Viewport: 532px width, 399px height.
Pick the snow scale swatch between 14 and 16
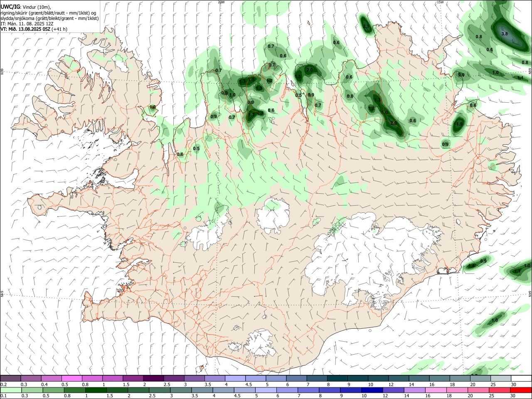coord(419,378)
